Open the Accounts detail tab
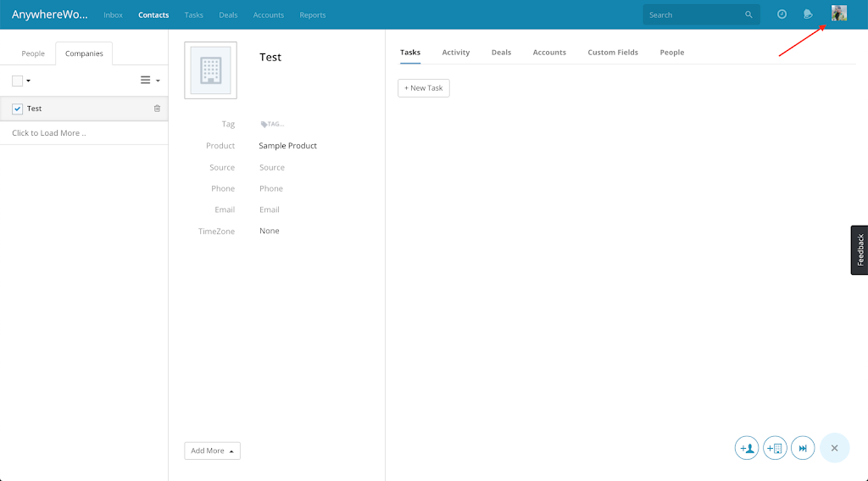Viewport: 868px width, 481px height. (x=549, y=53)
